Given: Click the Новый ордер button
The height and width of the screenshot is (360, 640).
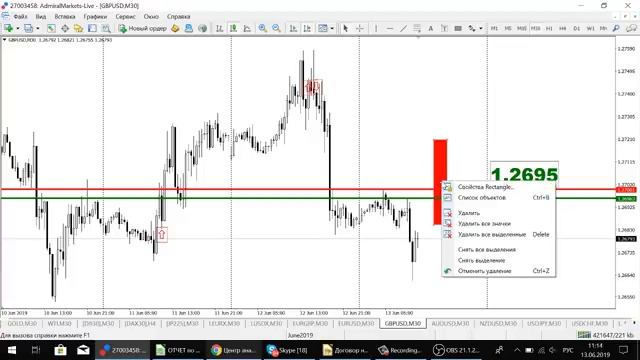Looking at the screenshot, I should pyautogui.click(x=142, y=28).
